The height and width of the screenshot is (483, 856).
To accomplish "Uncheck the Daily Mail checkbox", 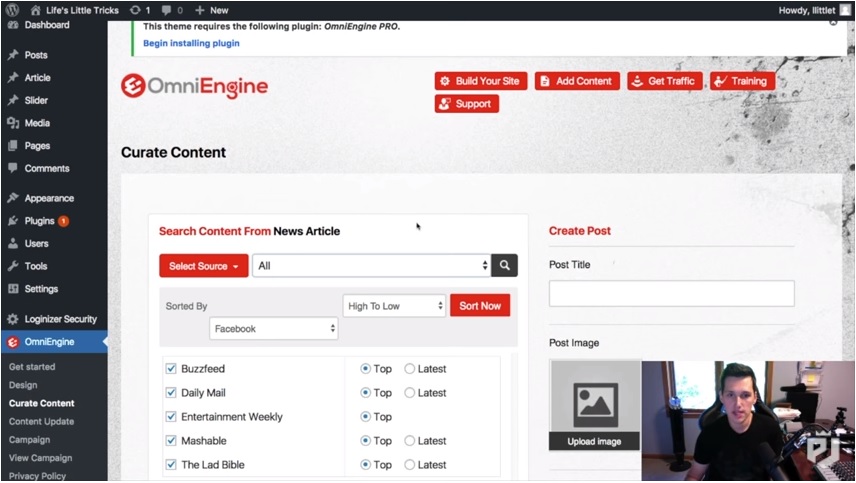I will coord(171,392).
